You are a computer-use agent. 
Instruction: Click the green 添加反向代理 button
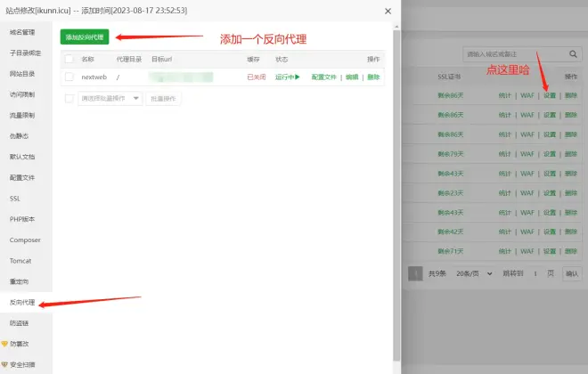point(85,37)
